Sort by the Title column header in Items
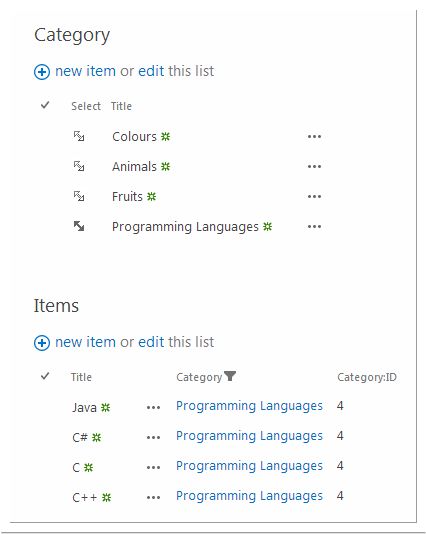Viewport: 426px width, 534px height. pos(81,377)
